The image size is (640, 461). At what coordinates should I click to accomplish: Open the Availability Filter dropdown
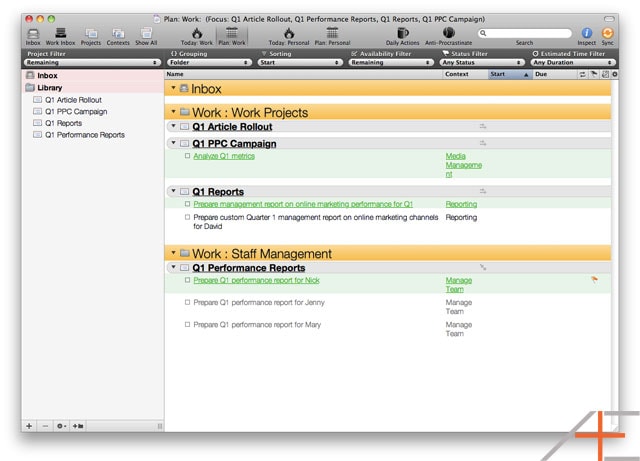click(391, 62)
